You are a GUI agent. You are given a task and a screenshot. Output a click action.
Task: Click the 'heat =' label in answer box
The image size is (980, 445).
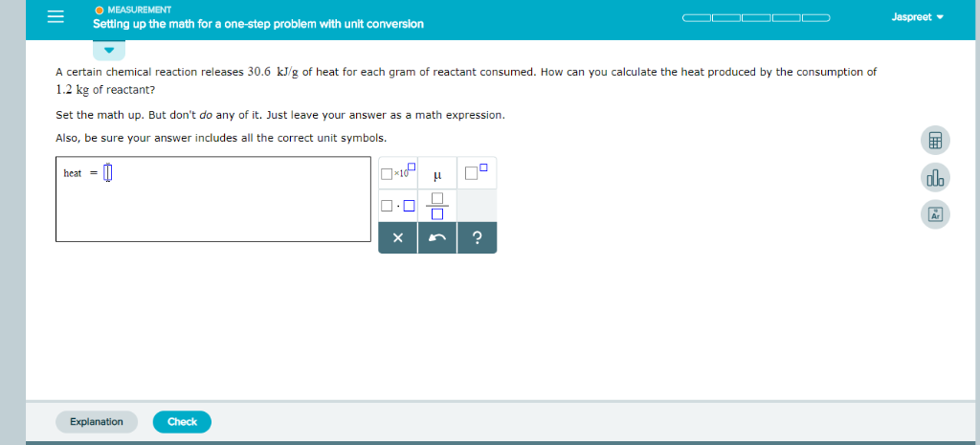tap(80, 173)
